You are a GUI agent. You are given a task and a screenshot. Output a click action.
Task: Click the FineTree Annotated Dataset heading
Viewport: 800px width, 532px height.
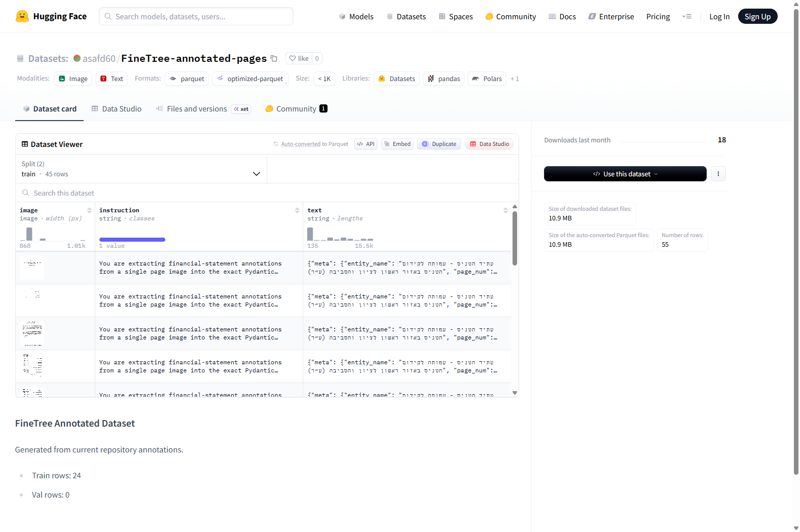tap(75, 424)
